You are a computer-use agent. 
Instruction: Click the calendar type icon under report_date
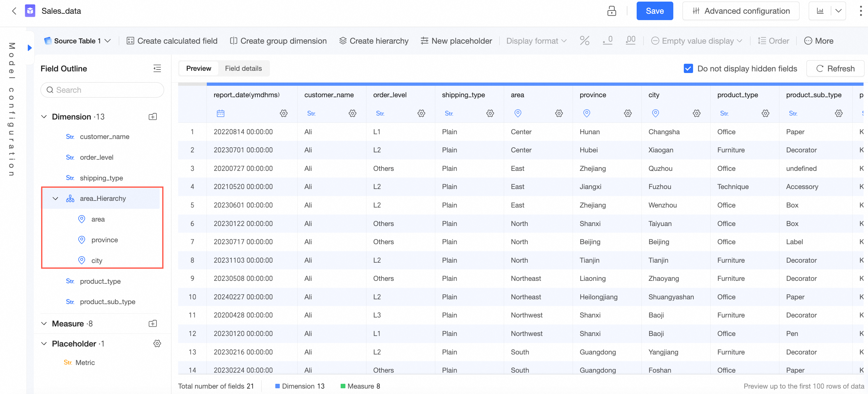(221, 113)
